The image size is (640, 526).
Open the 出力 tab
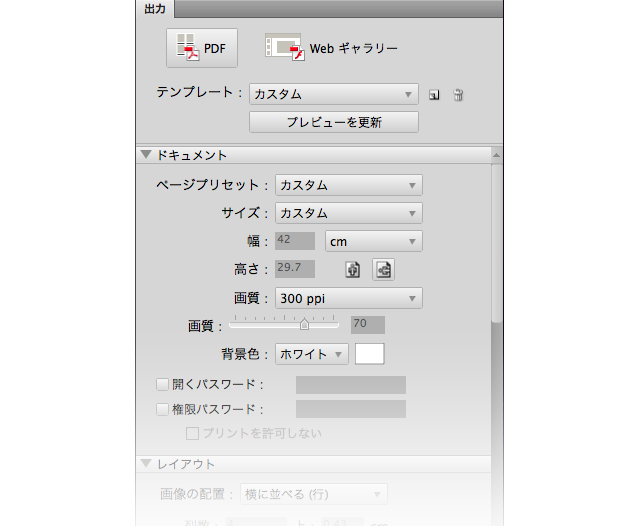(155, 9)
